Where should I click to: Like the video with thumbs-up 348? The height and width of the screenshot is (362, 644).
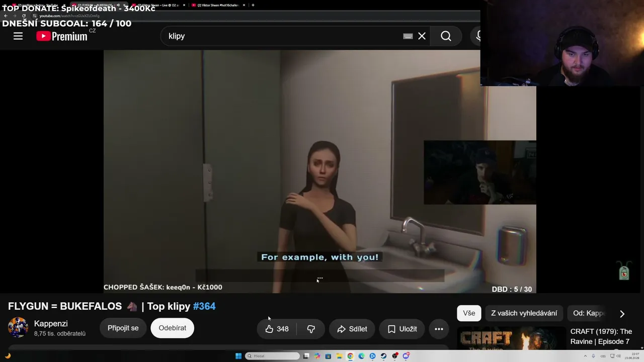coord(277,329)
